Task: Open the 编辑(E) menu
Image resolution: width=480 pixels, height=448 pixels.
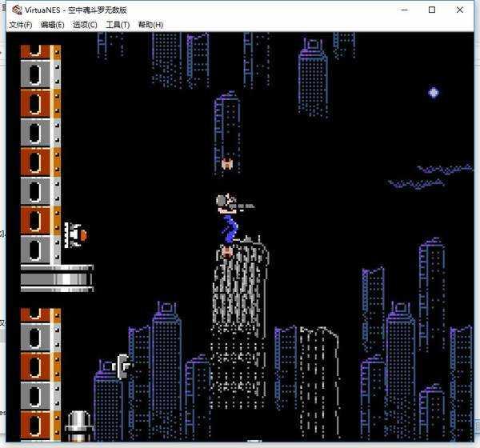Action: (53, 25)
